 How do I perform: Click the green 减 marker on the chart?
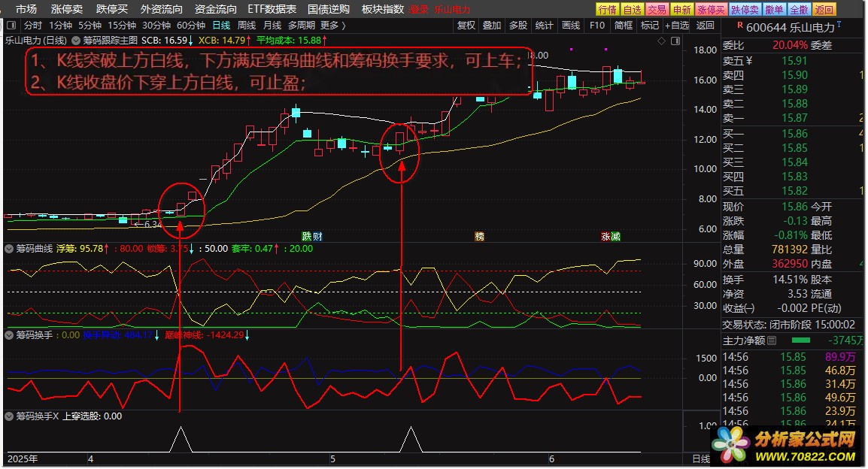tap(615, 236)
